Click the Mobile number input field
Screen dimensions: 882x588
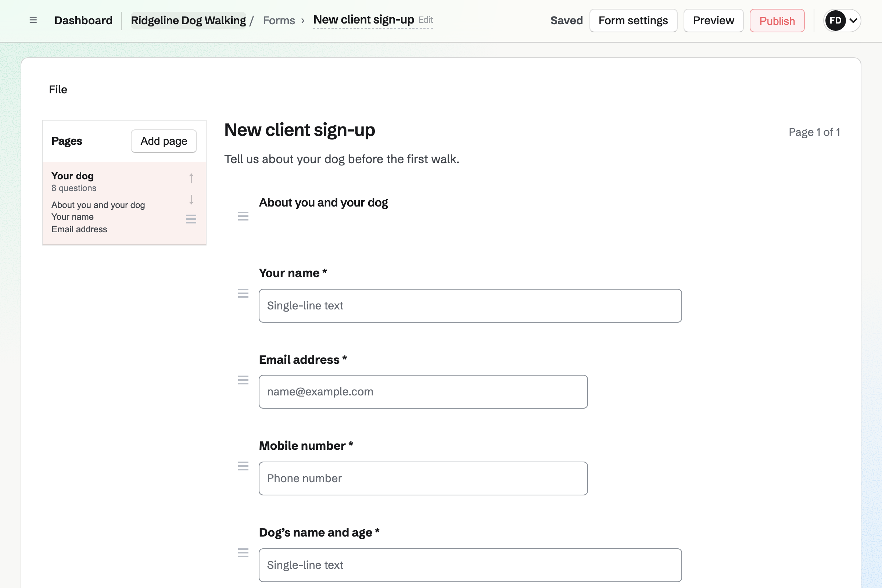pyautogui.click(x=423, y=478)
